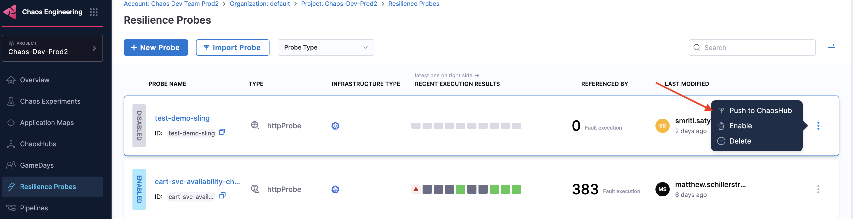Copy the test-demo-sling probe ID
Viewport: 868px width, 219px height.
222,132
